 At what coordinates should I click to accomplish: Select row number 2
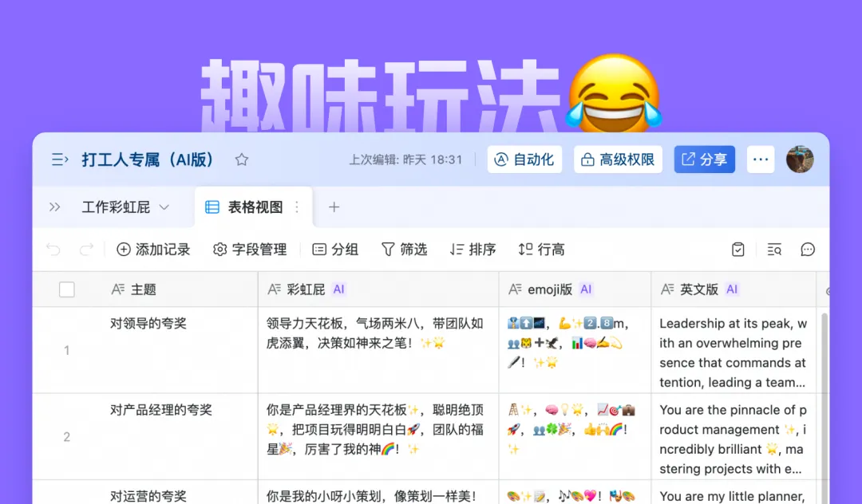(66, 437)
